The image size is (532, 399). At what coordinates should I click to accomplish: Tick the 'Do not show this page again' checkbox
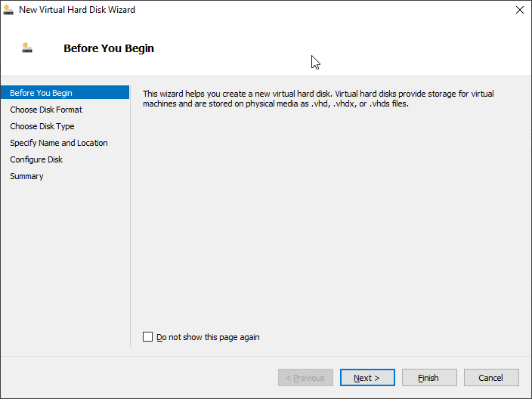coord(147,337)
